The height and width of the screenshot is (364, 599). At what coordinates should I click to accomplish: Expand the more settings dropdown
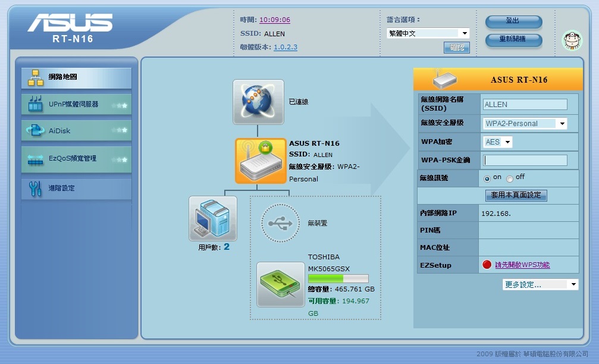click(x=540, y=284)
